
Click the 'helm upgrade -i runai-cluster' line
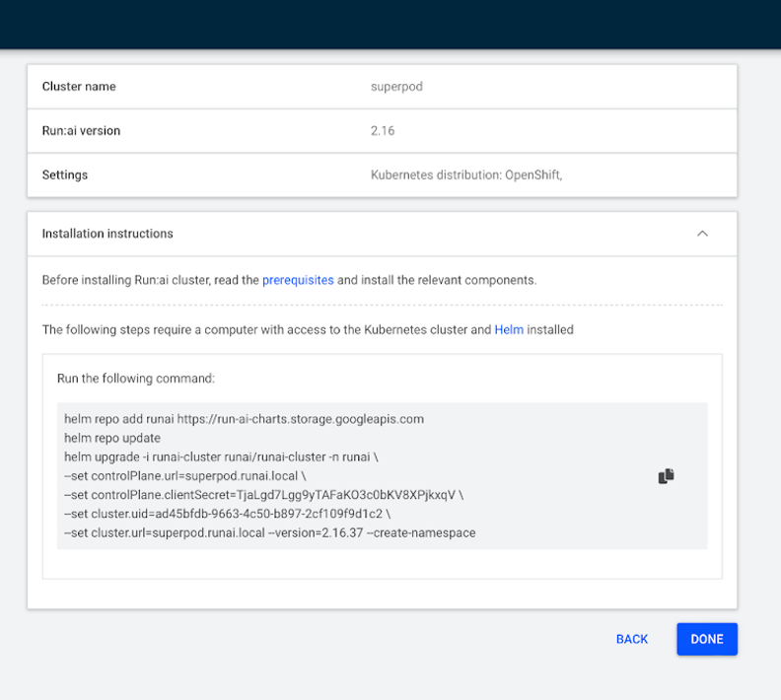(x=221, y=456)
